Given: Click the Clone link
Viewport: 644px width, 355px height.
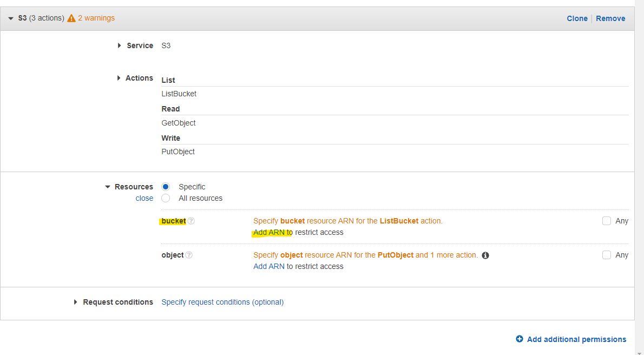Looking at the screenshot, I should click(577, 18).
